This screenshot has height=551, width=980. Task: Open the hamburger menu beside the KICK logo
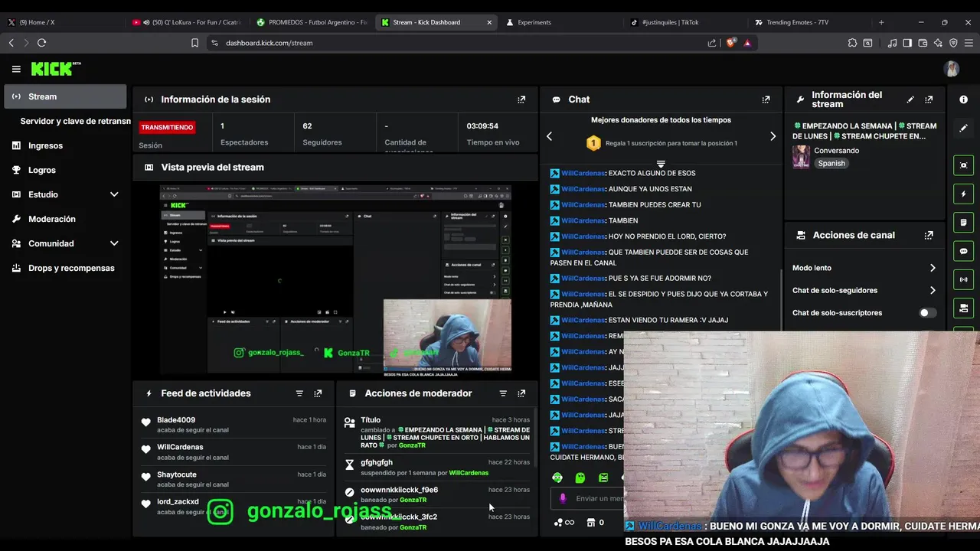click(x=16, y=69)
